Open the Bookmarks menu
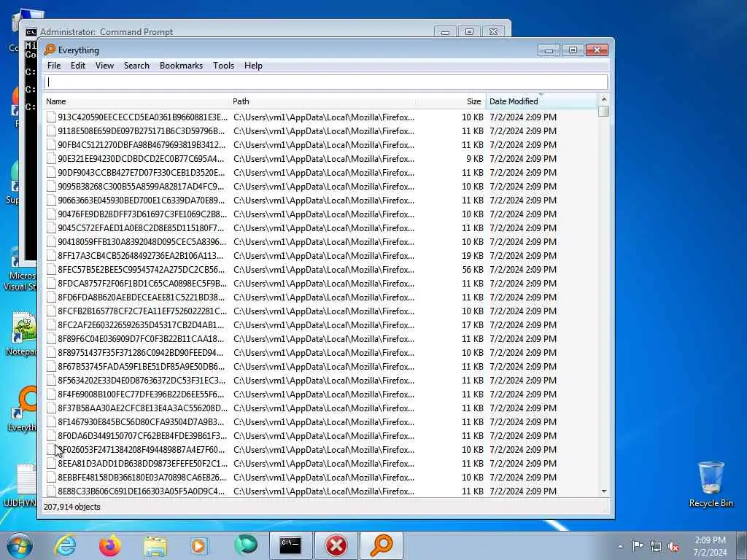Image resolution: width=747 pixels, height=560 pixels. [181, 66]
